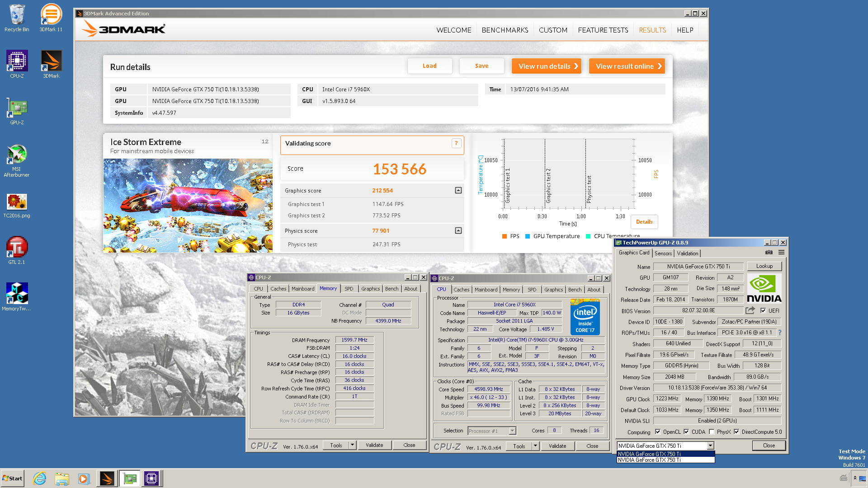
Task: Click Validate in CPU tab CPU-Z window
Action: tap(557, 446)
